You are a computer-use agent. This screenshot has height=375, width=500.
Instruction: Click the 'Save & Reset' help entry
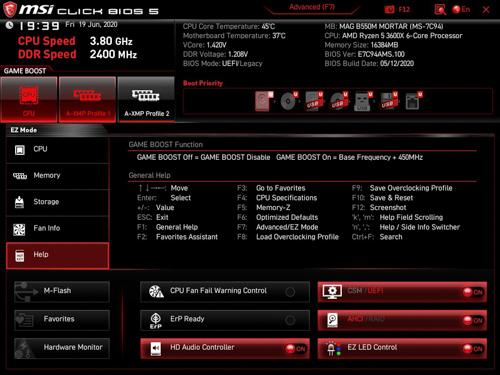[x=391, y=198]
